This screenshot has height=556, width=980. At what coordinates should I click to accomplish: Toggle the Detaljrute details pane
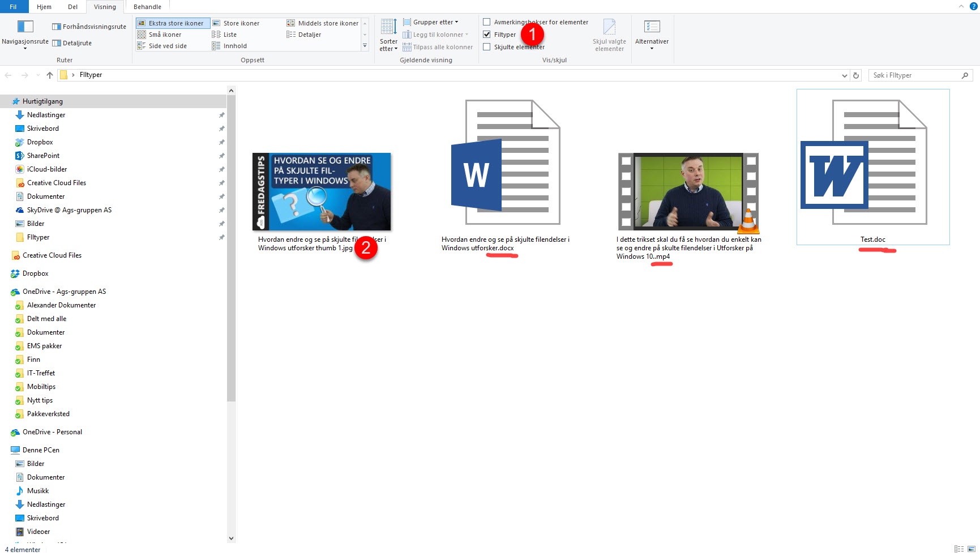point(72,43)
